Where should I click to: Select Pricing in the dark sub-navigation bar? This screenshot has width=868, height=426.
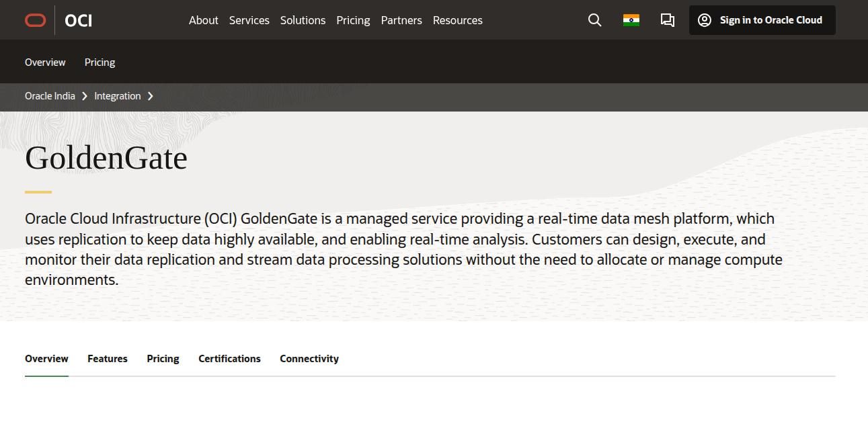100,62
